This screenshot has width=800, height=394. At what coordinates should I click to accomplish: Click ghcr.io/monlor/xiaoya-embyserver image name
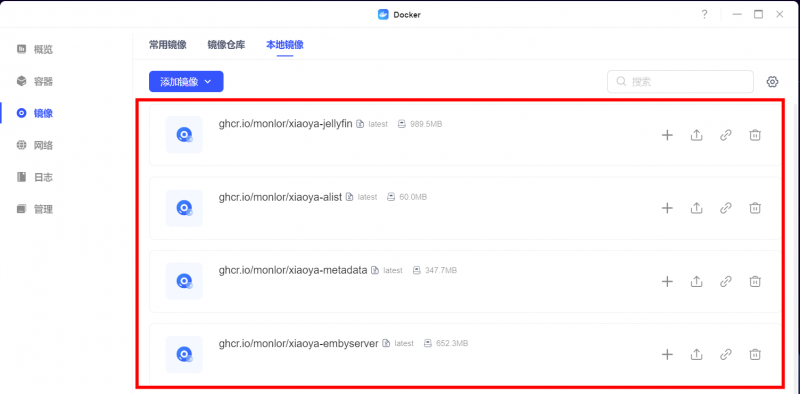point(298,343)
